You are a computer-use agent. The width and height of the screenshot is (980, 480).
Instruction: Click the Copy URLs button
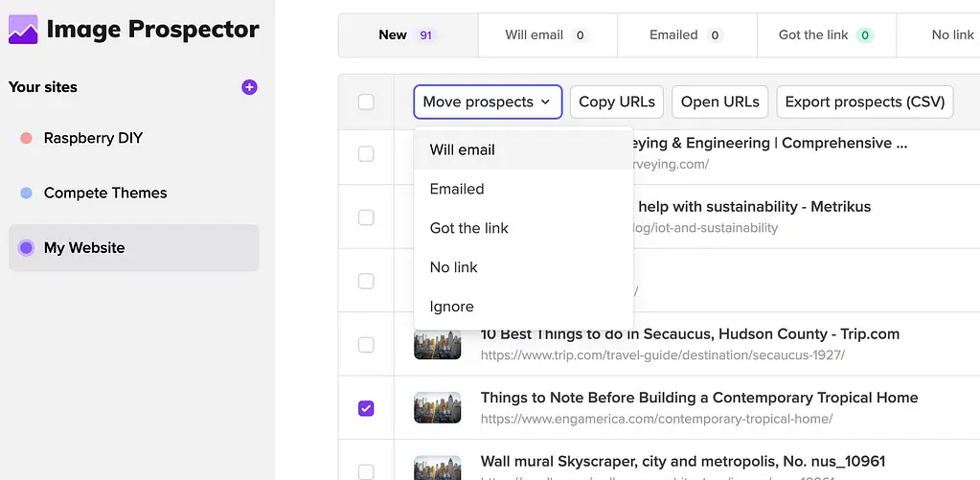coord(617,102)
